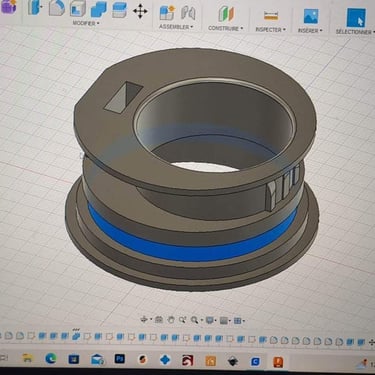
Task: Select the Shell tool icon
Action: 78,8
